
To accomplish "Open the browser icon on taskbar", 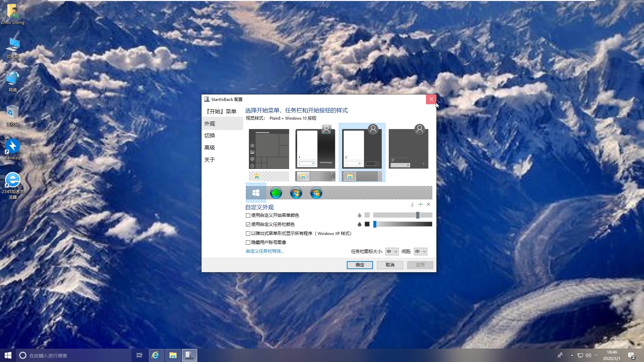I will pyautogui.click(x=155, y=355).
